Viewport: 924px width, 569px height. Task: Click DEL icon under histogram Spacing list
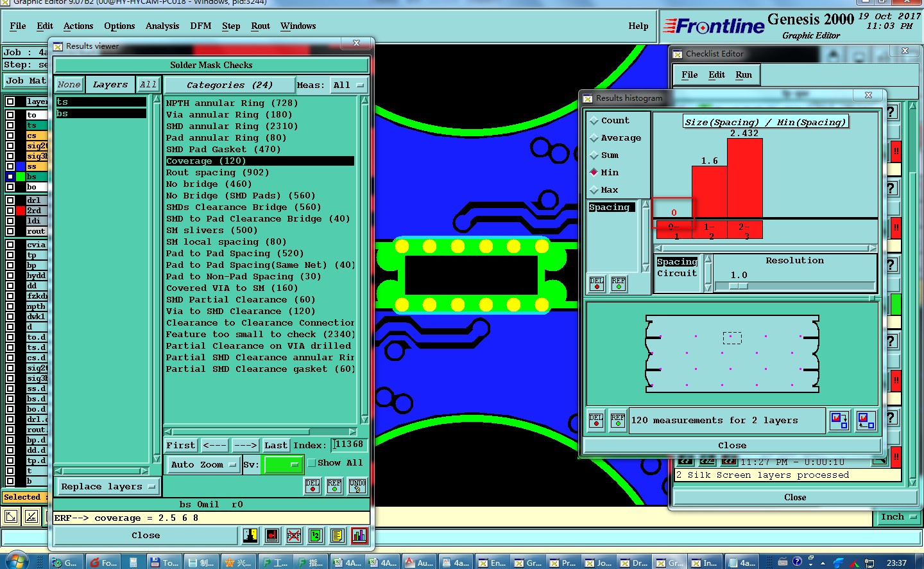(597, 283)
